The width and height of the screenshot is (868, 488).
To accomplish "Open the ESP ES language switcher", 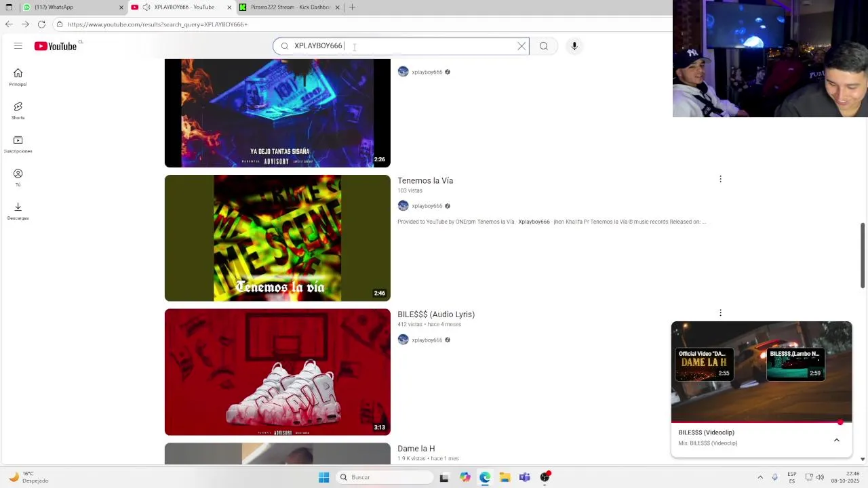I will coord(792,477).
